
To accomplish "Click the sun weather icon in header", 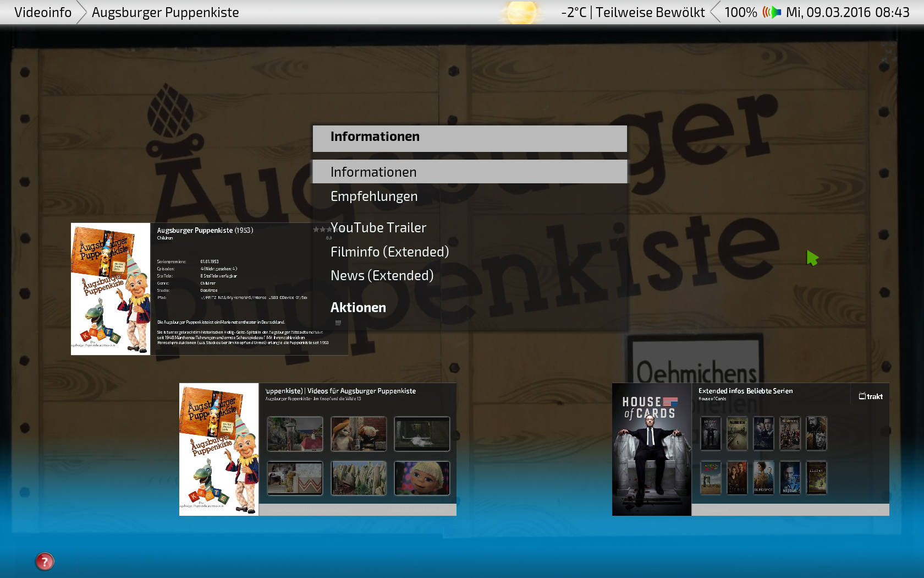I will (521, 12).
